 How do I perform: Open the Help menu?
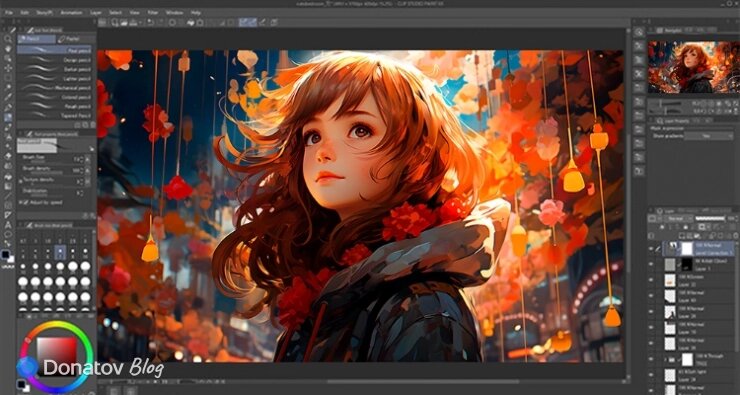(x=196, y=13)
